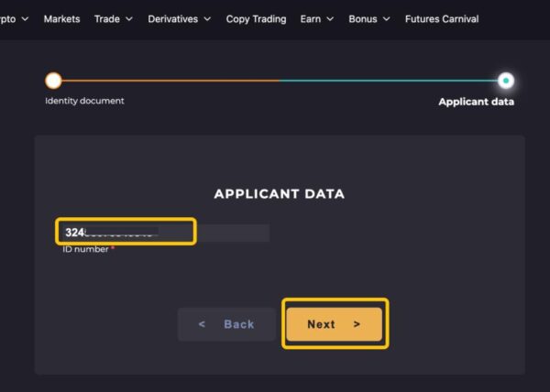Select the Applicant data step label
This screenshot has height=392, width=550.
tap(476, 102)
